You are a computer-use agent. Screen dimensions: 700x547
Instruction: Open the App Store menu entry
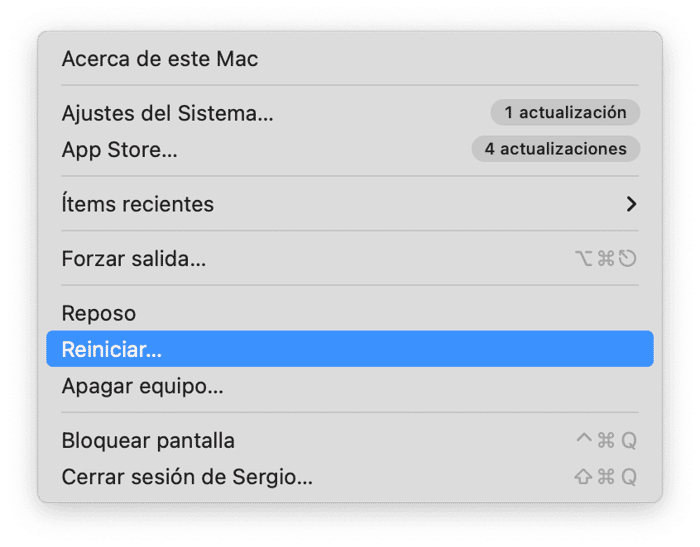pos(120,150)
